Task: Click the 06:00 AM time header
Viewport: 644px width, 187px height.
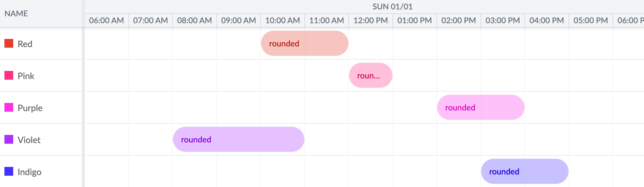Action: pyautogui.click(x=106, y=20)
